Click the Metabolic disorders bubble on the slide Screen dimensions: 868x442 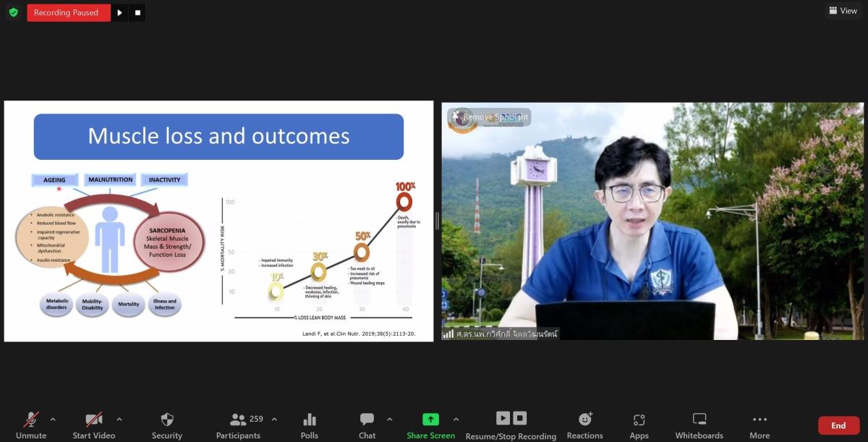coord(57,305)
